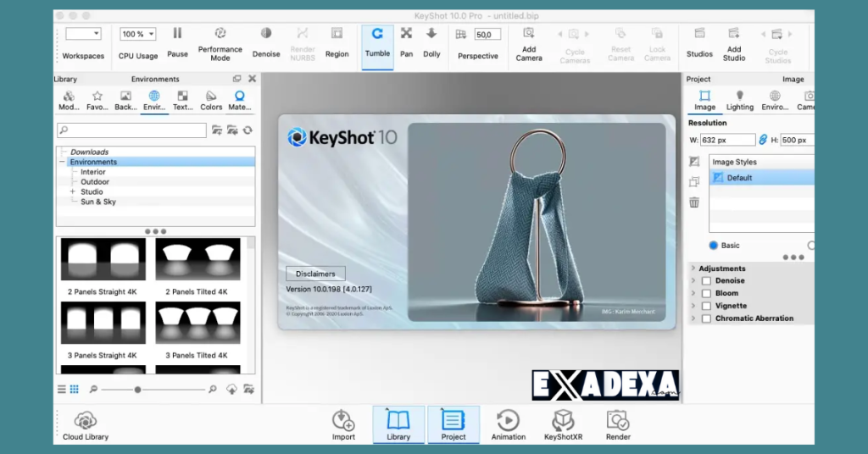Screen dimensions: 868x454
Task: Pause the real-time render
Action: click(177, 42)
